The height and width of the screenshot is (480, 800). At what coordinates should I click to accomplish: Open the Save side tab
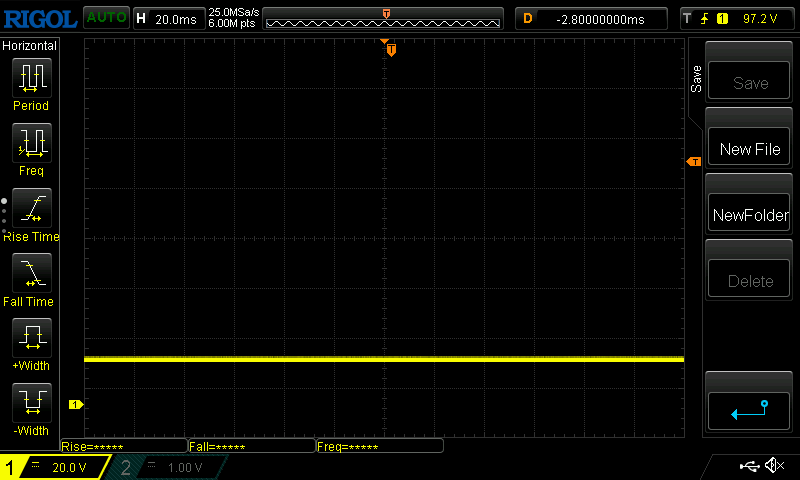[696, 79]
